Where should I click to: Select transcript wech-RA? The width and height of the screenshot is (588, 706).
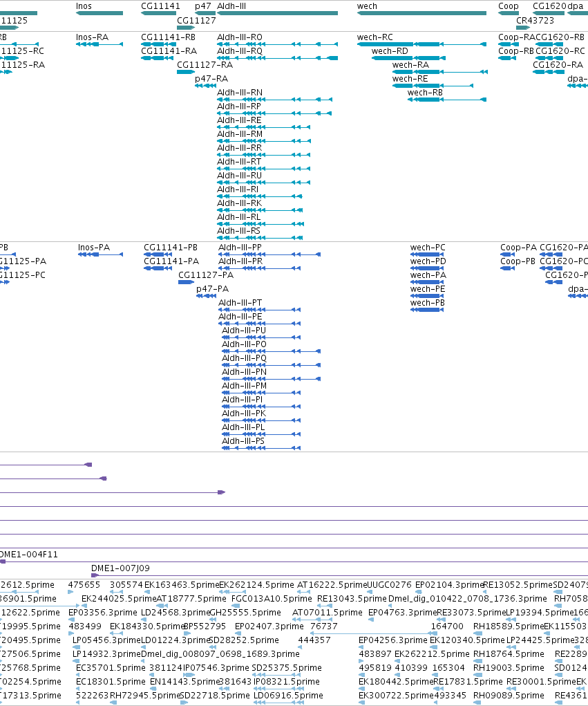[410, 65]
